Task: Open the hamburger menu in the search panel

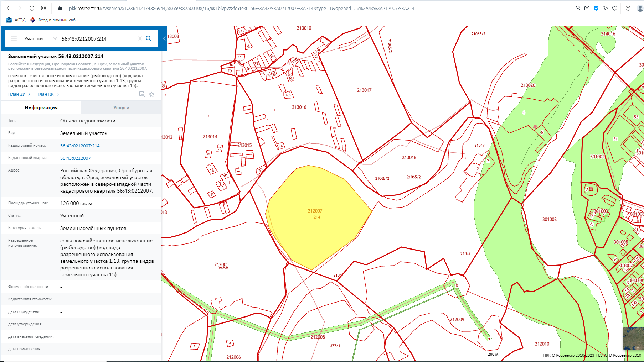Action: 14,38
